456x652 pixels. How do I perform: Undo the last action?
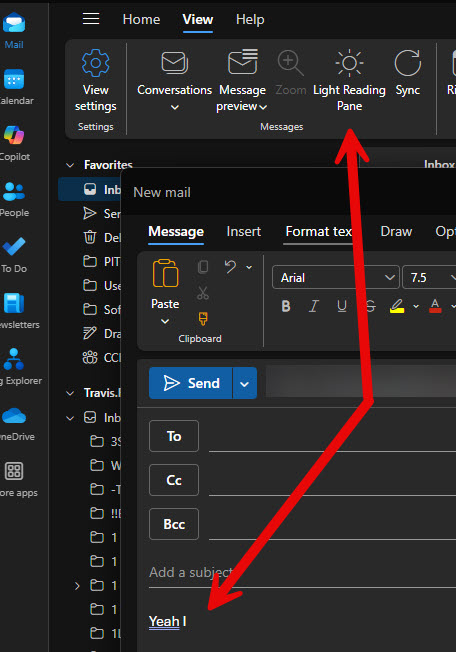(230, 267)
